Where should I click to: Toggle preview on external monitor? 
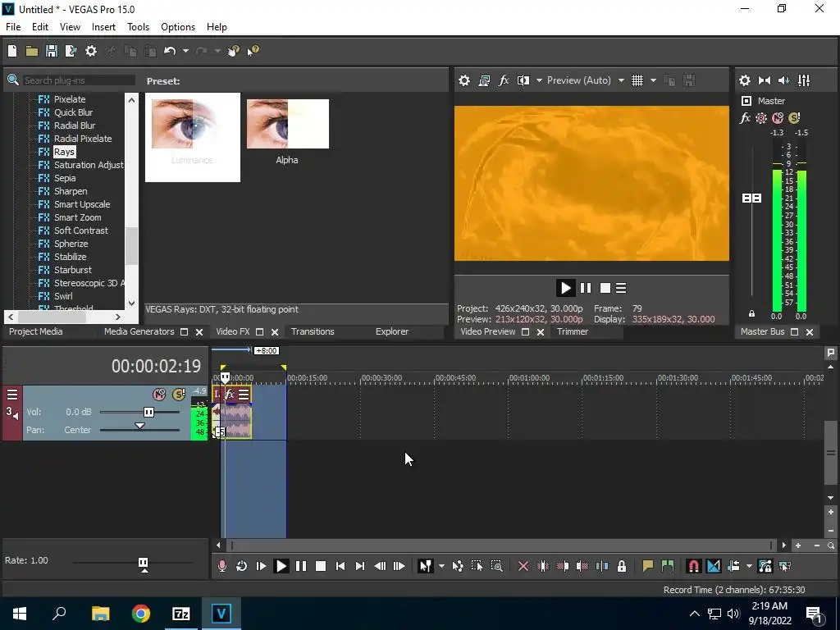[x=484, y=80]
